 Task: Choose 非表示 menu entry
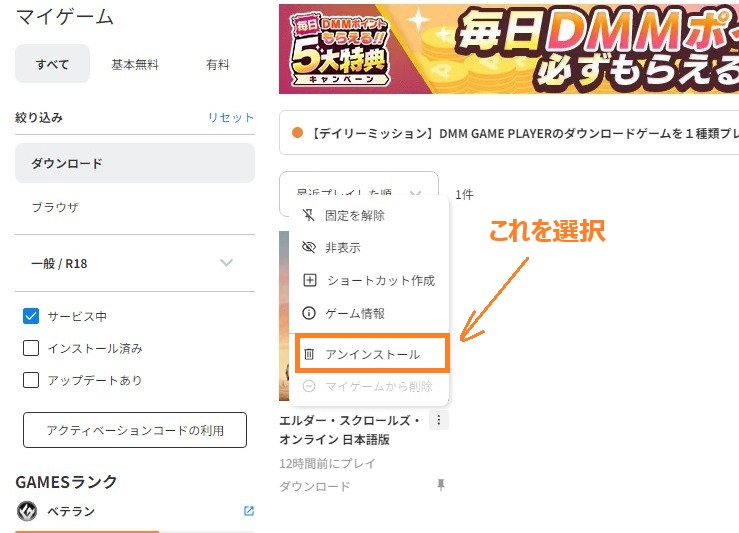coord(369,247)
